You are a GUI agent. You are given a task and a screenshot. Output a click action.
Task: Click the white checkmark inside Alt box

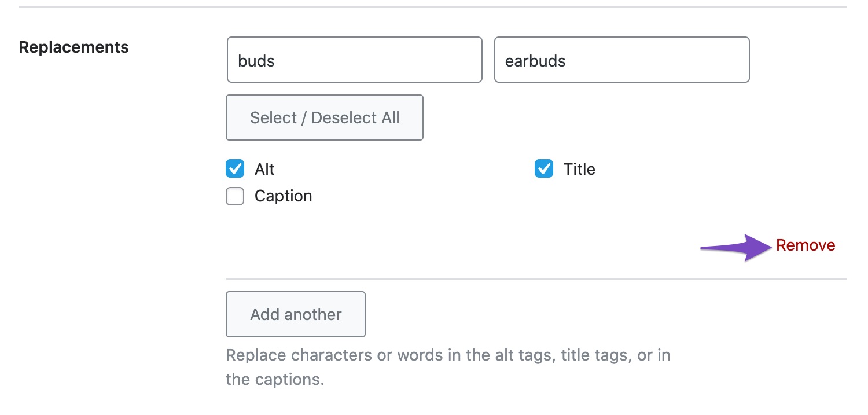(235, 169)
